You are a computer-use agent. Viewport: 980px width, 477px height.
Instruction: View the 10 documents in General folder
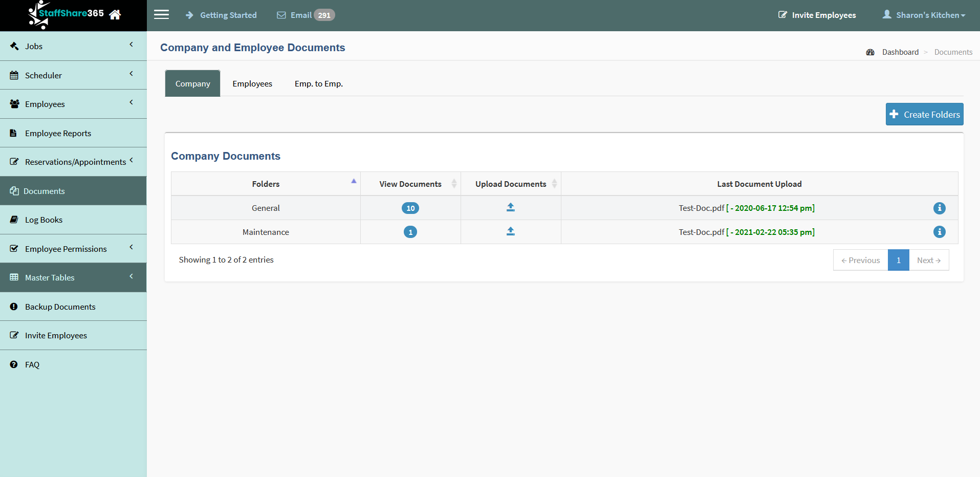pos(410,208)
